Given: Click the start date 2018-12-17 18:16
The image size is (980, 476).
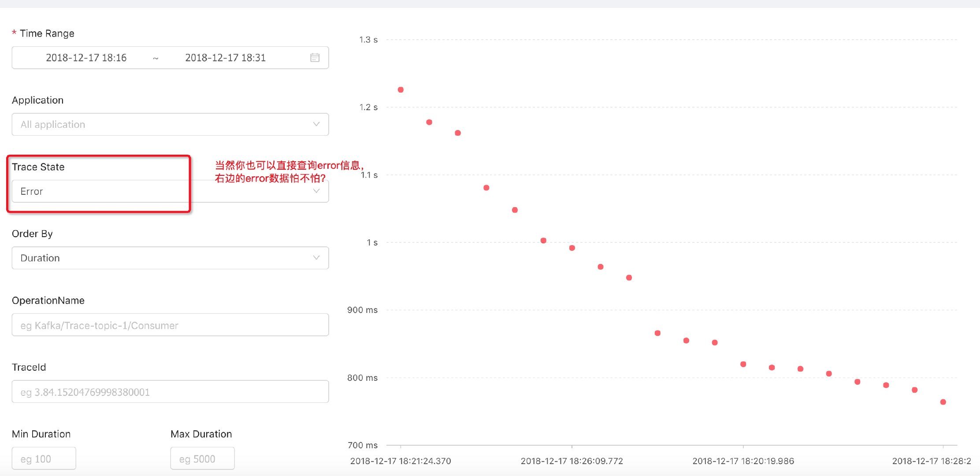Looking at the screenshot, I should click(x=86, y=58).
